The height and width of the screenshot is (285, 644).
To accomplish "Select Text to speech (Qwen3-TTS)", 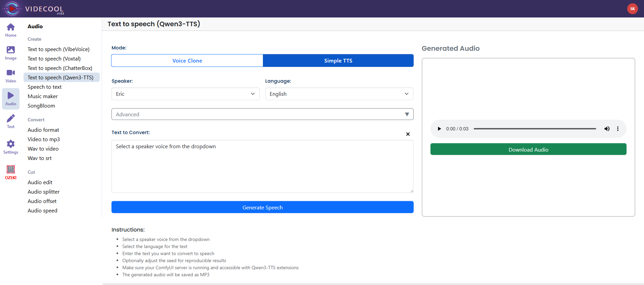I will [61, 77].
